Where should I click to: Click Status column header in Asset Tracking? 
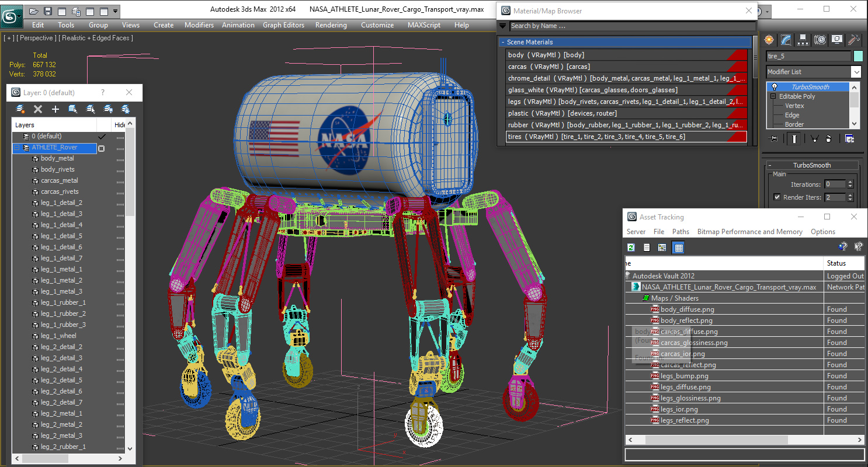tap(844, 263)
